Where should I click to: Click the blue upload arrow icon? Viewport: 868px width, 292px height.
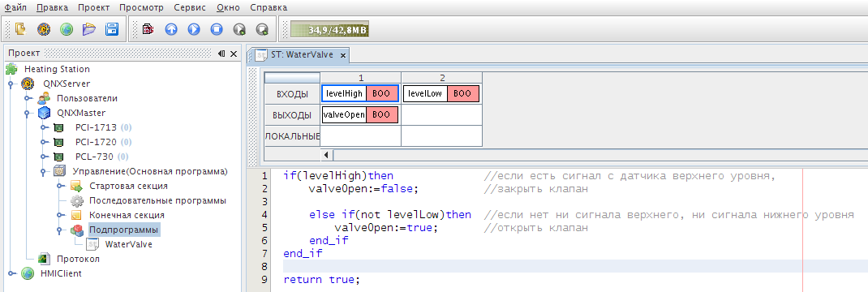tap(171, 28)
